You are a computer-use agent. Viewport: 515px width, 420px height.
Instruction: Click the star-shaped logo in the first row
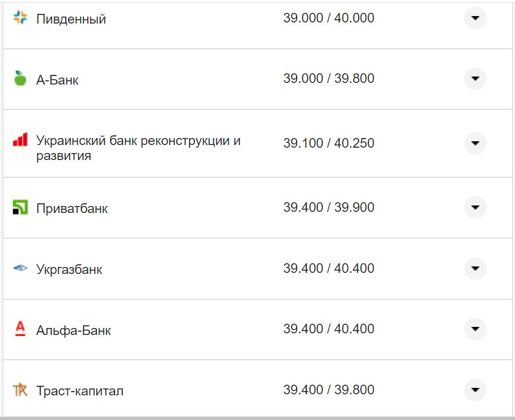point(20,16)
